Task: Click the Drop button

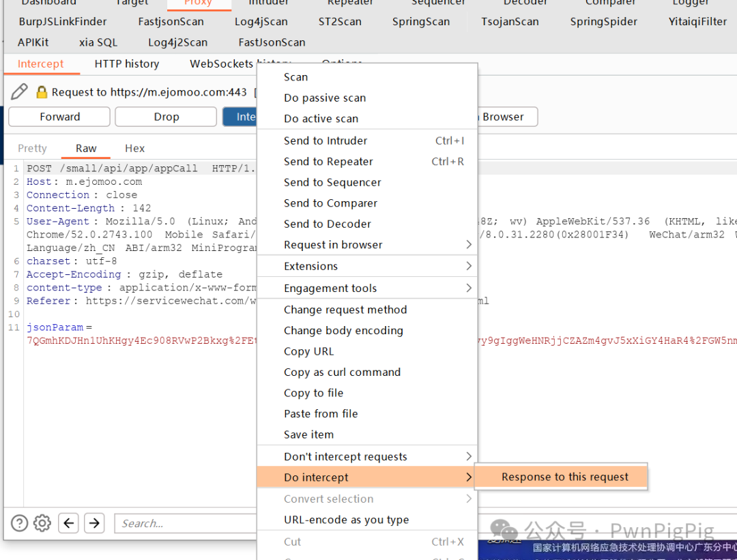Action: [166, 117]
